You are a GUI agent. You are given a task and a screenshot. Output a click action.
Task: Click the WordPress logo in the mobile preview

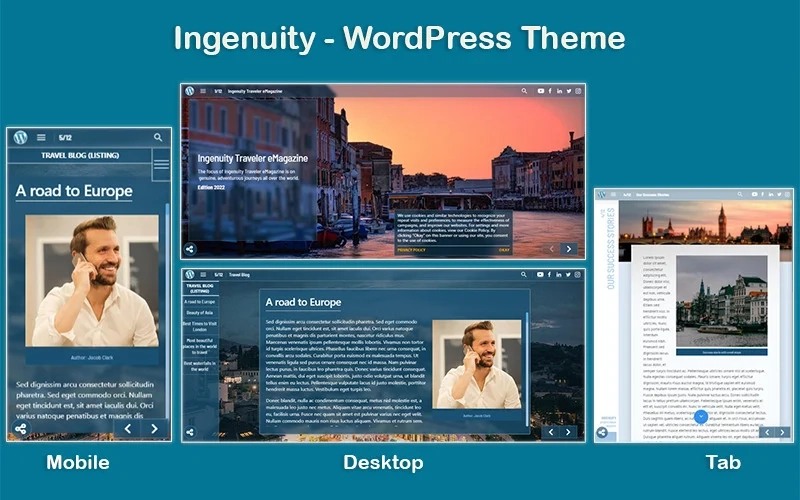pyautogui.click(x=20, y=137)
